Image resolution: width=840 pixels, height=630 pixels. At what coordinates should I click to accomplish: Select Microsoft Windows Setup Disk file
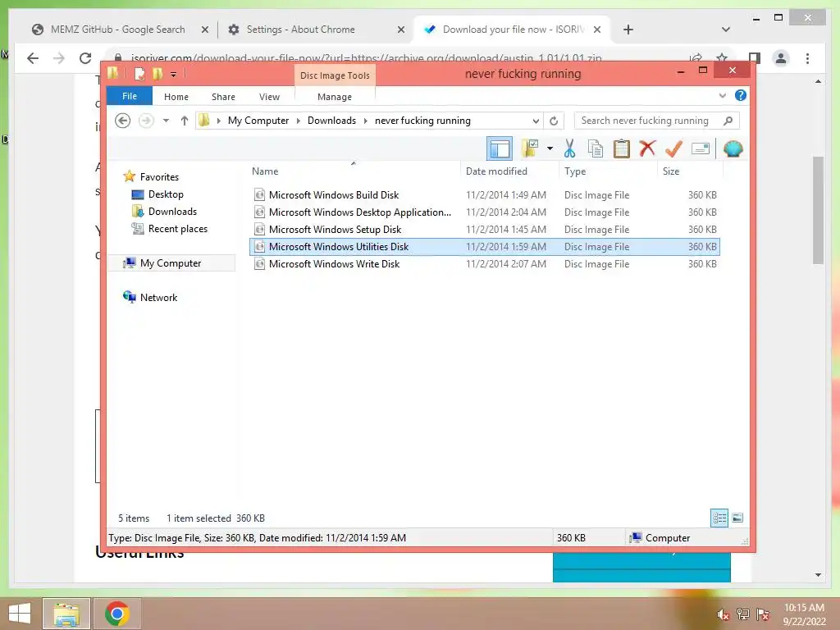pos(485,230)
